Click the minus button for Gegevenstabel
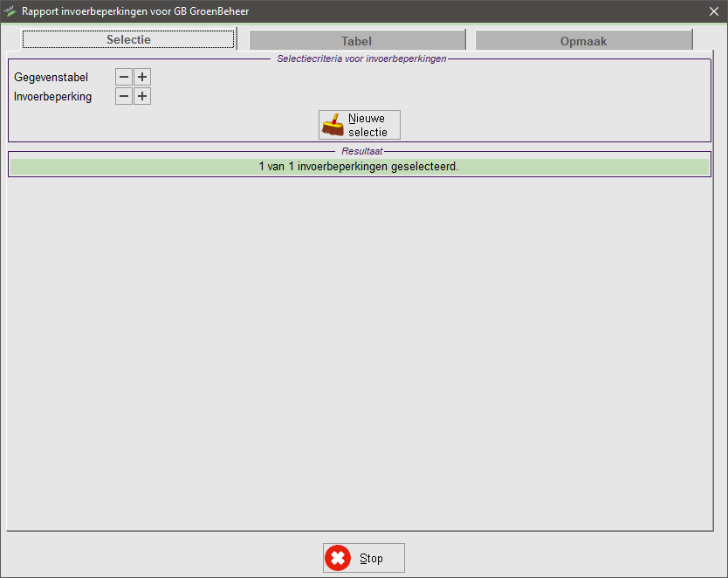Screen dimensions: 728x578 [x=123, y=77]
